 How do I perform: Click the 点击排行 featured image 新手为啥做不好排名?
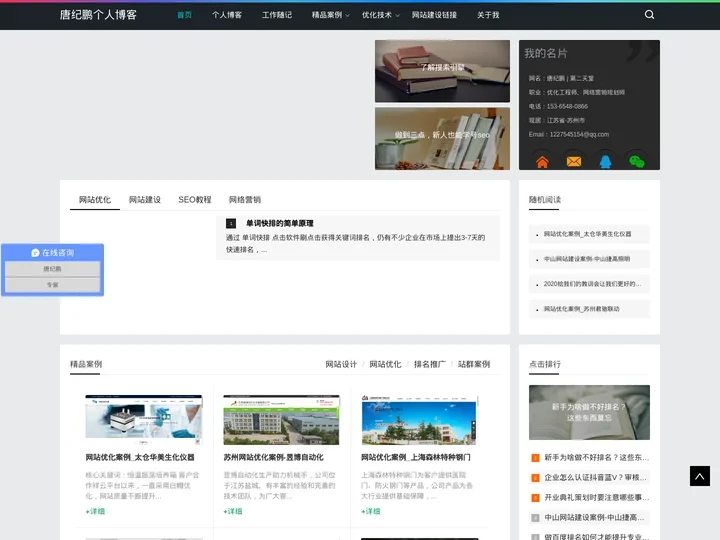(589, 412)
